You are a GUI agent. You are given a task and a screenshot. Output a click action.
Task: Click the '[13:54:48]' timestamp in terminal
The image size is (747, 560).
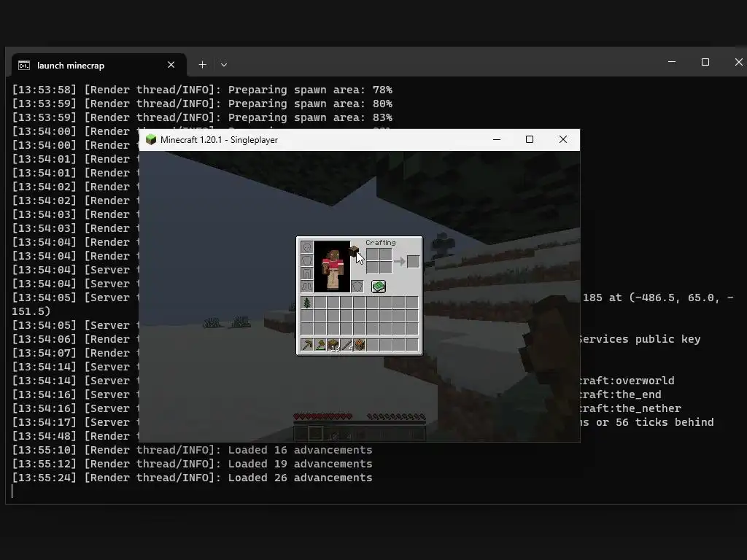pyautogui.click(x=44, y=436)
